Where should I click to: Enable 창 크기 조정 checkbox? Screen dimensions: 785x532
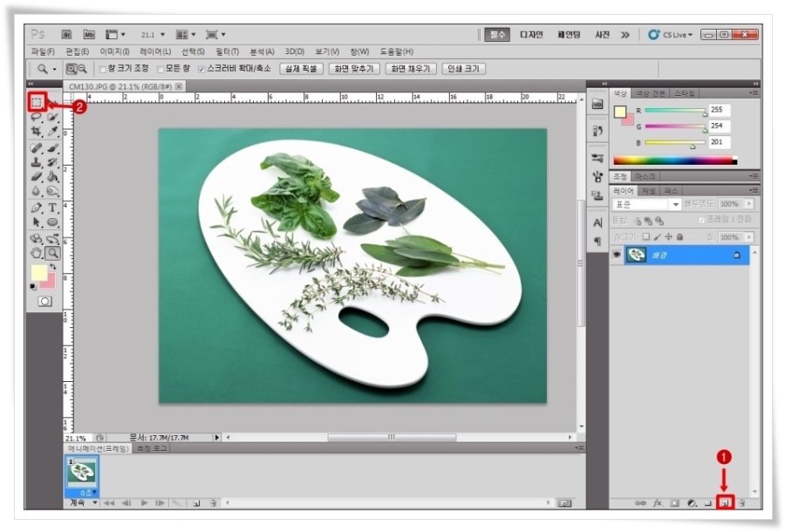click(x=103, y=69)
